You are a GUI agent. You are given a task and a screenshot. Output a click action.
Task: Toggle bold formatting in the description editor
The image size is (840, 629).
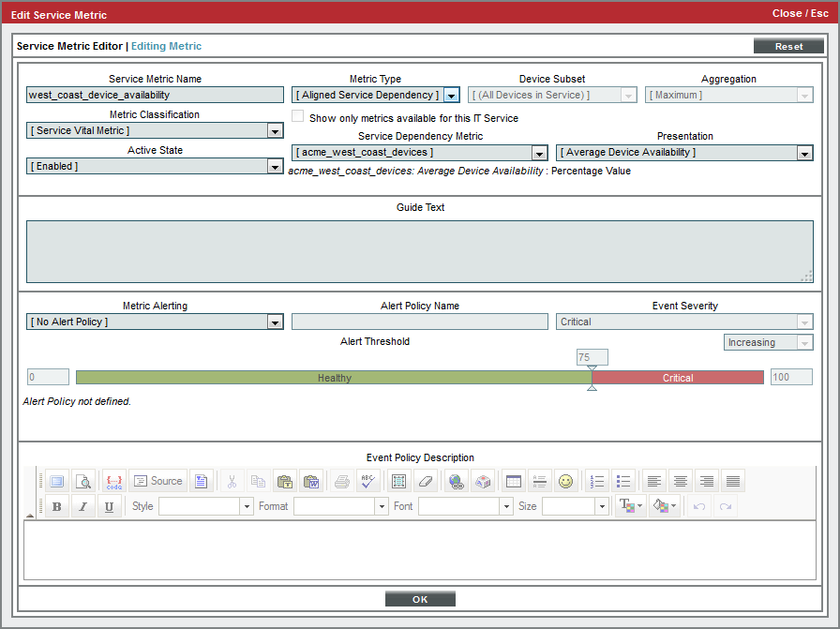point(56,505)
